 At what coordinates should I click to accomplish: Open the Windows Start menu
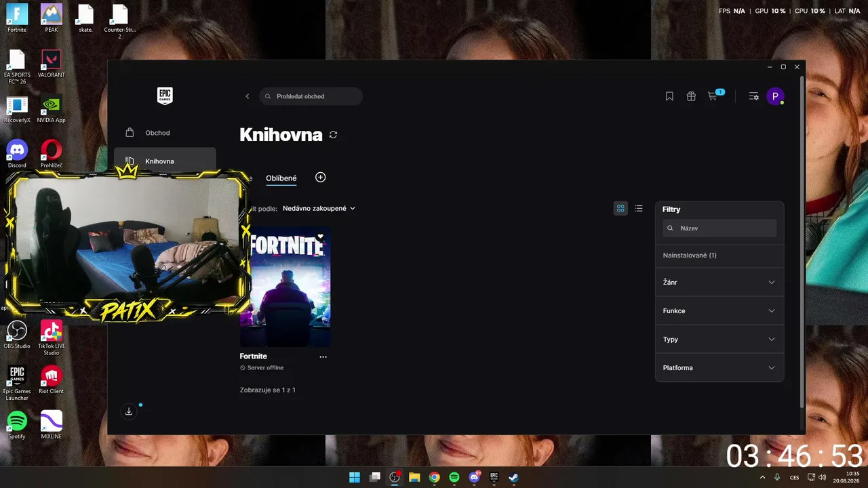pyautogui.click(x=355, y=477)
